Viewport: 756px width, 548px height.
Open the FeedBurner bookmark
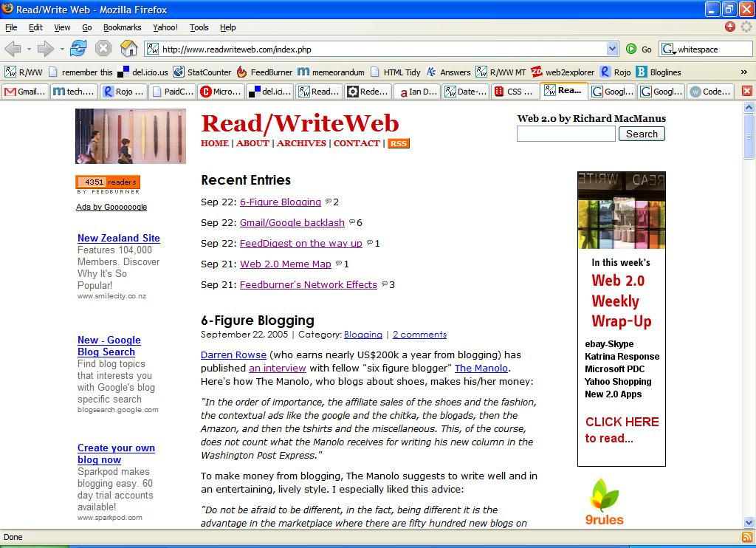pyautogui.click(x=265, y=72)
